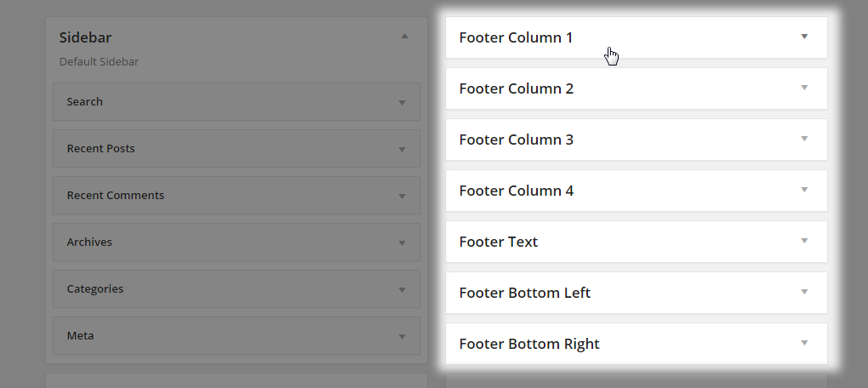This screenshot has height=388, width=868.
Task: Select the Footer Column 1 heading
Action: click(x=516, y=37)
